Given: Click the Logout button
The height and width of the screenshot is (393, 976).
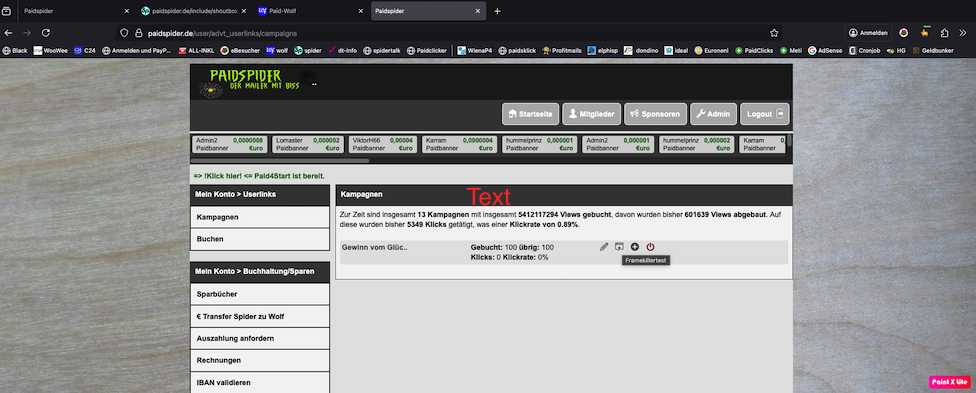Looking at the screenshot, I should 764,115.
